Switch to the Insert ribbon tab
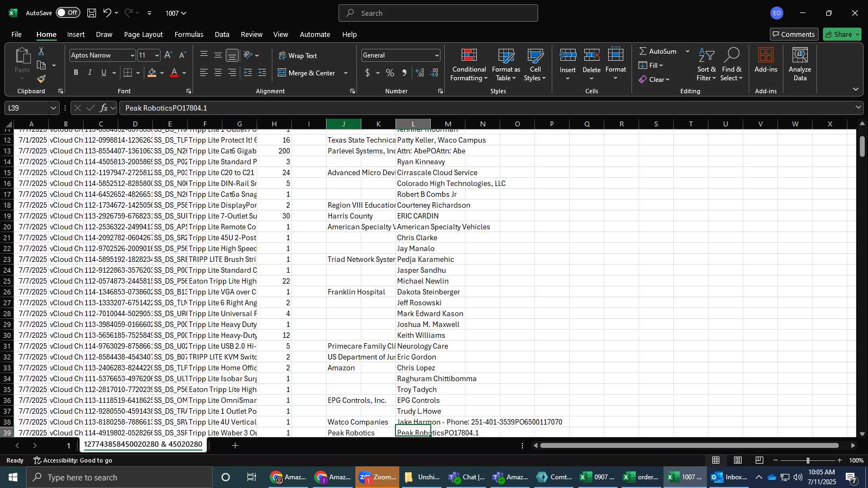This screenshot has height=488, width=868. pos(76,34)
